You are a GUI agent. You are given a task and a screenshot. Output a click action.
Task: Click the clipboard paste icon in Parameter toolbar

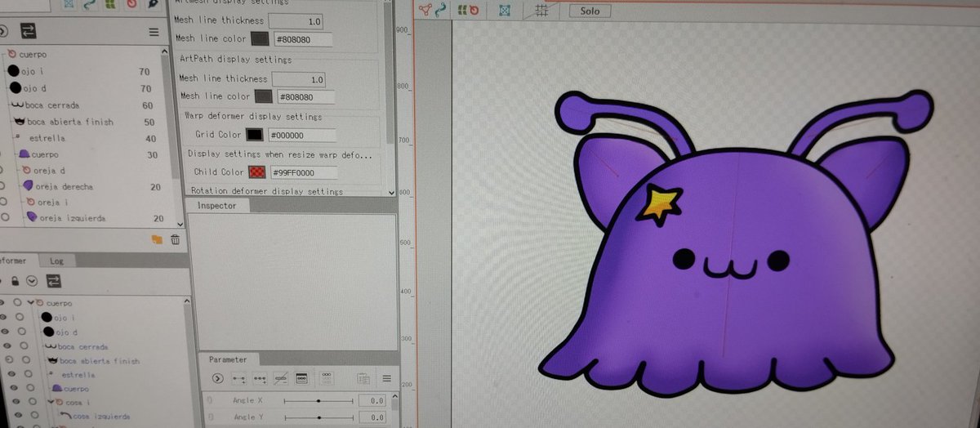(363, 379)
